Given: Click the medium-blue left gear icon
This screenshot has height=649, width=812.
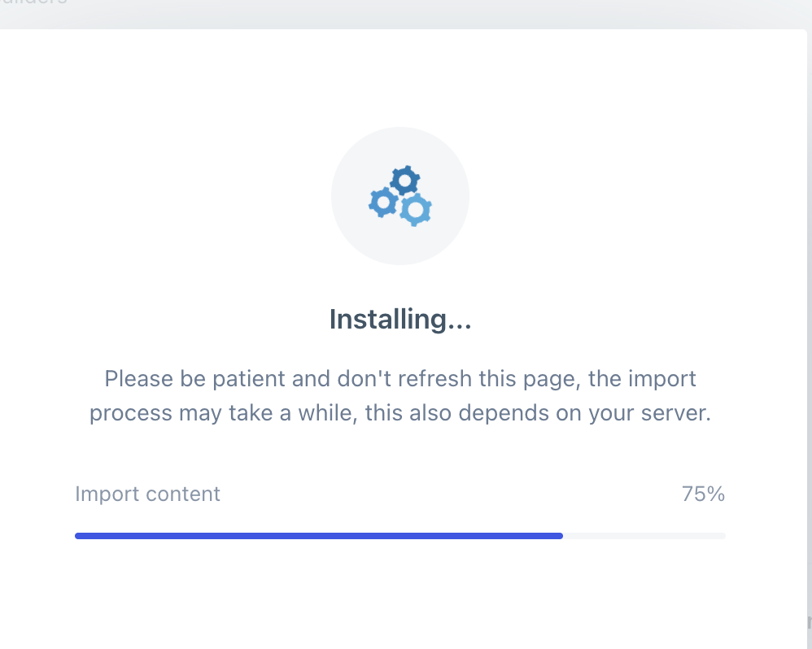Looking at the screenshot, I should pyautogui.click(x=384, y=203).
